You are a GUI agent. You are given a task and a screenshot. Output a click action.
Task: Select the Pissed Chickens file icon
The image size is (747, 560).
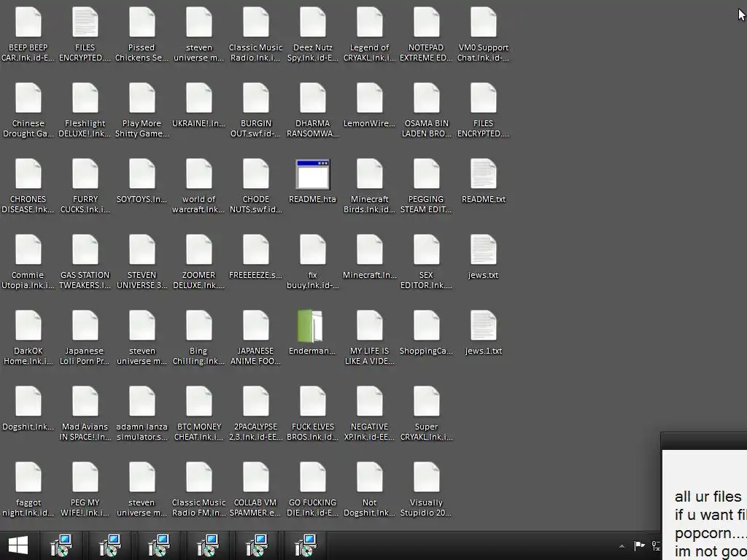tap(142, 23)
